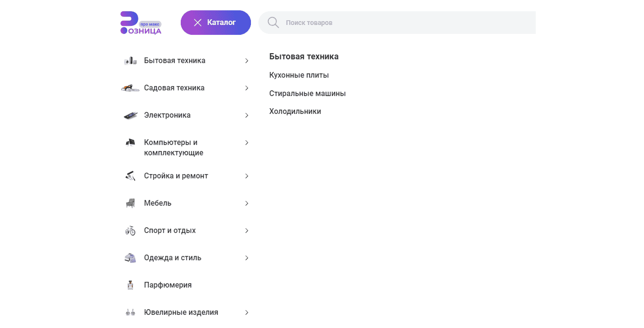Click the Одежда и стиль icon
Viewport: 644px width, 328px height.
(130, 258)
